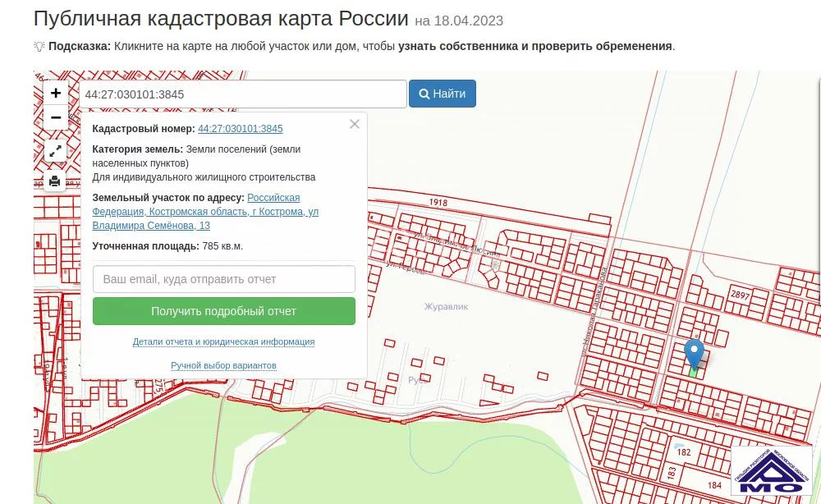821x504 pixels.
Task: Click parcel labeled 182
Action: [684, 452]
